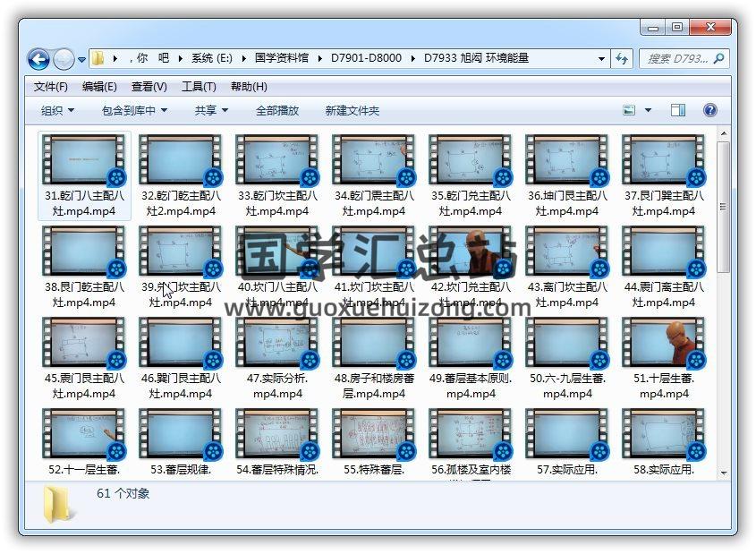
Task: Open 组织 dropdown
Action: click(57, 111)
